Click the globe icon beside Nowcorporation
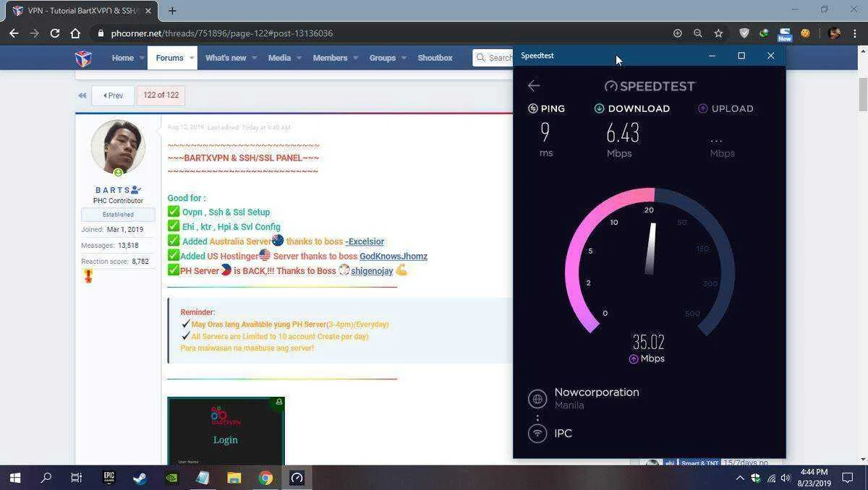The height and width of the screenshot is (490, 868). click(x=537, y=398)
